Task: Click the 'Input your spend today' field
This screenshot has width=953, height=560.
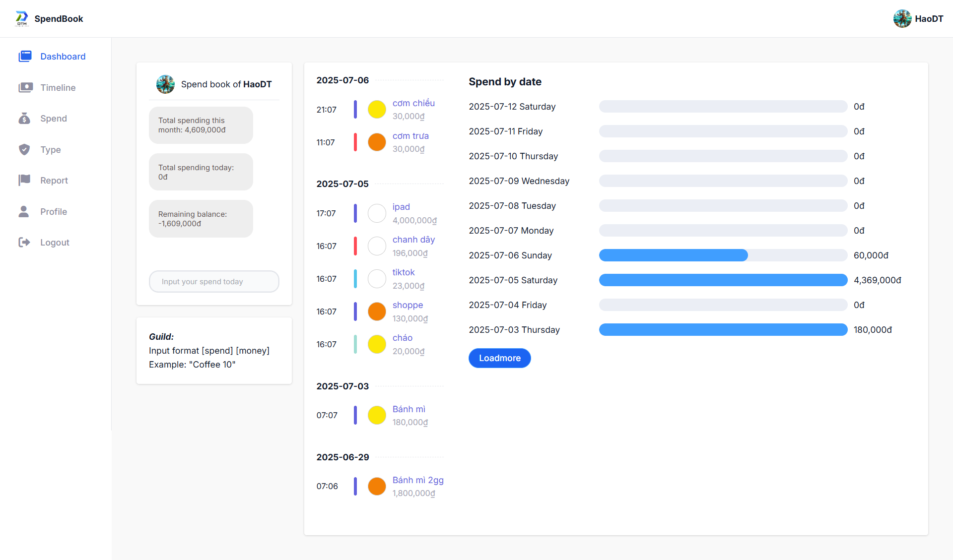Action: pyautogui.click(x=213, y=281)
